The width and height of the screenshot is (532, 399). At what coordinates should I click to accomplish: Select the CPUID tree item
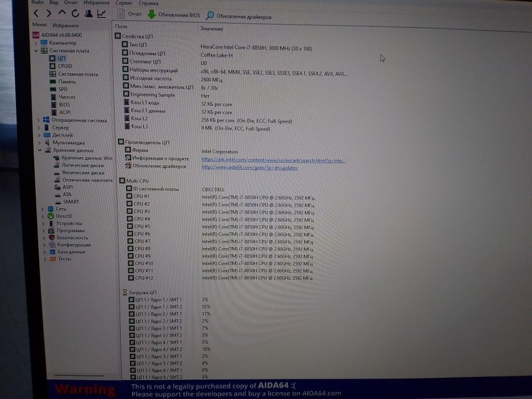(61, 66)
